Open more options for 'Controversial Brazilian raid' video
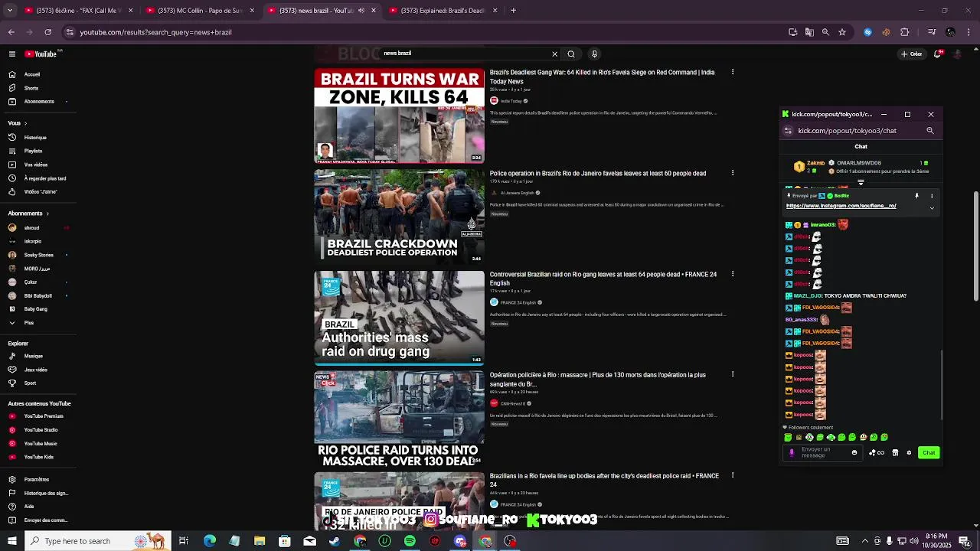The width and height of the screenshot is (980, 551). point(733,274)
